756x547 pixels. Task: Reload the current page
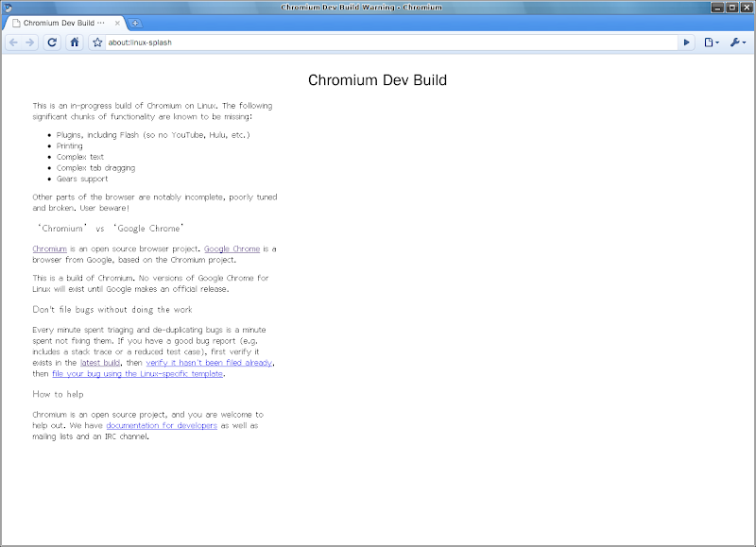coord(52,43)
